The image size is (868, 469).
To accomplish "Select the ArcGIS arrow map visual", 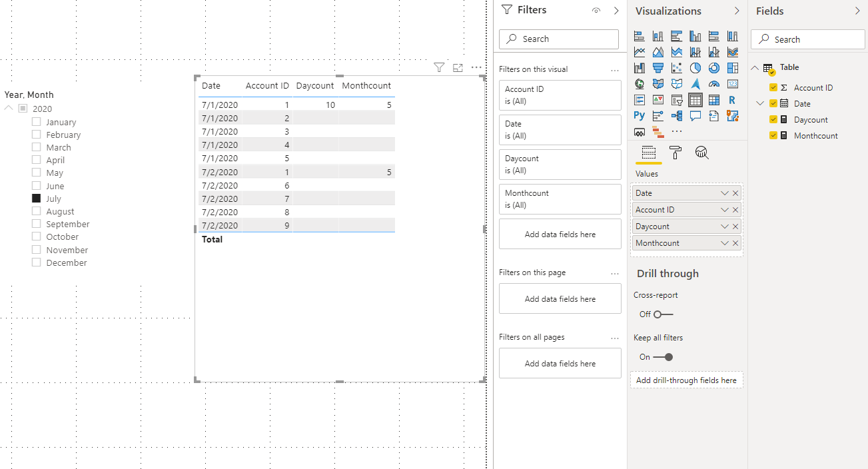I will tap(695, 84).
